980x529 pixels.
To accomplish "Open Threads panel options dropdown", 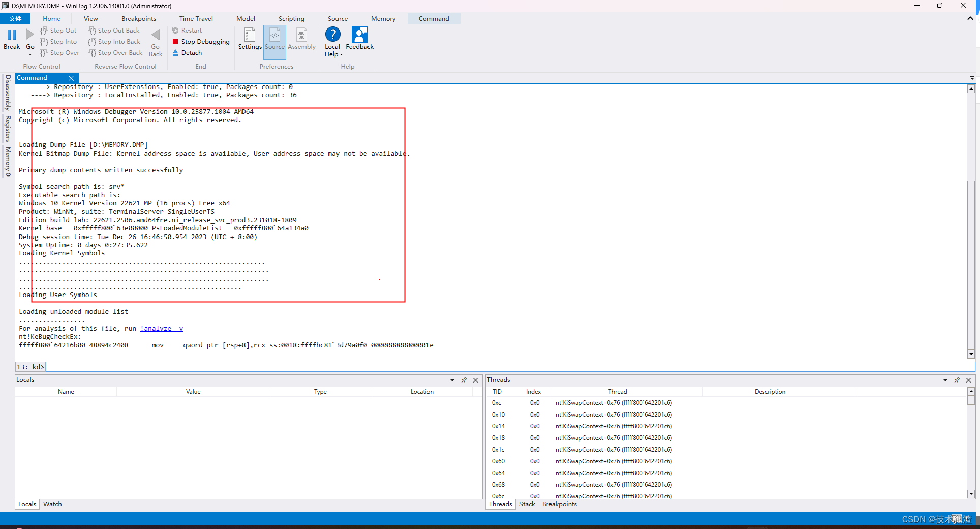I will [945, 380].
